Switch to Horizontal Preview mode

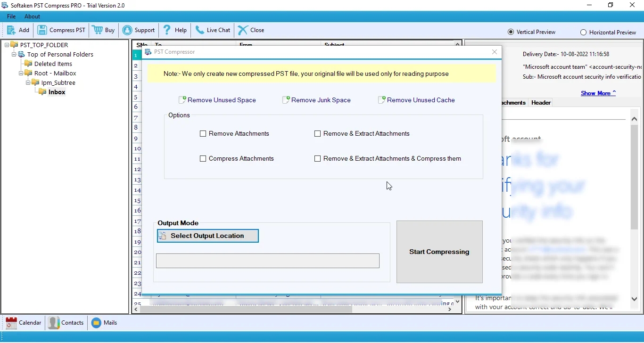point(584,32)
